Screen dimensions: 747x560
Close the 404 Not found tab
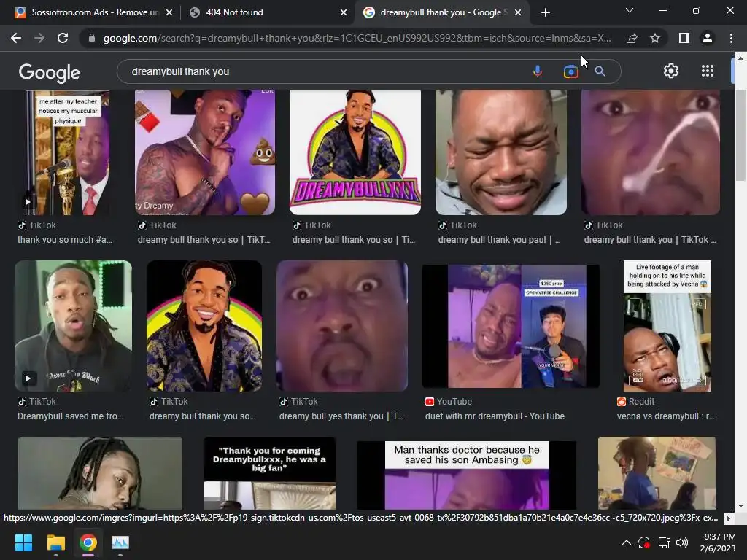tap(343, 12)
